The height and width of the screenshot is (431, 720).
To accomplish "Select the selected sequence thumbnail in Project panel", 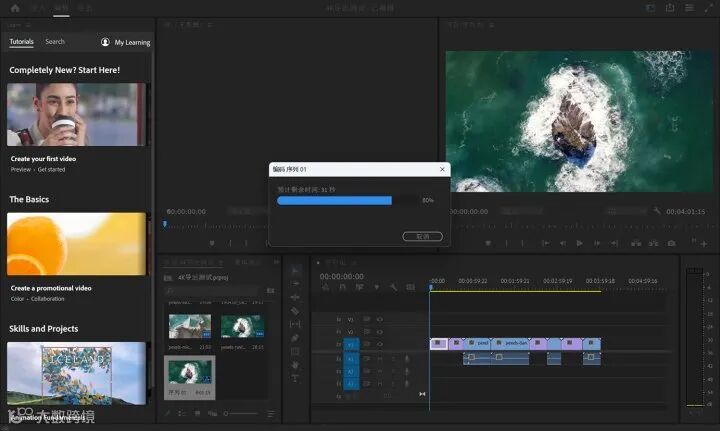I will 189,373.
